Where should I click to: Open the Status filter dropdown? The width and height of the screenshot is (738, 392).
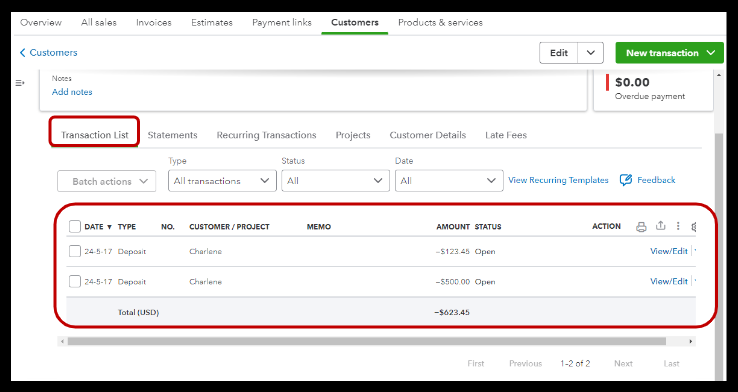[x=336, y=181]
